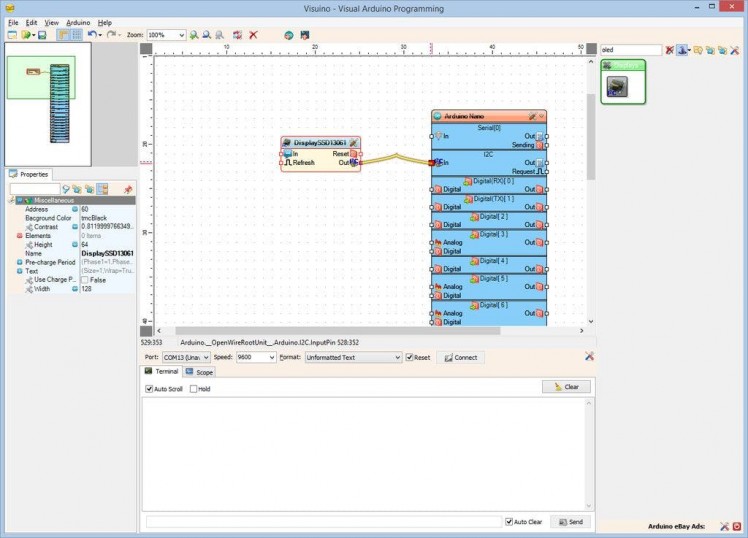748x538 pixels.
Task: Click the Undo arrow in toolbar
Action: tap(91, 35)
